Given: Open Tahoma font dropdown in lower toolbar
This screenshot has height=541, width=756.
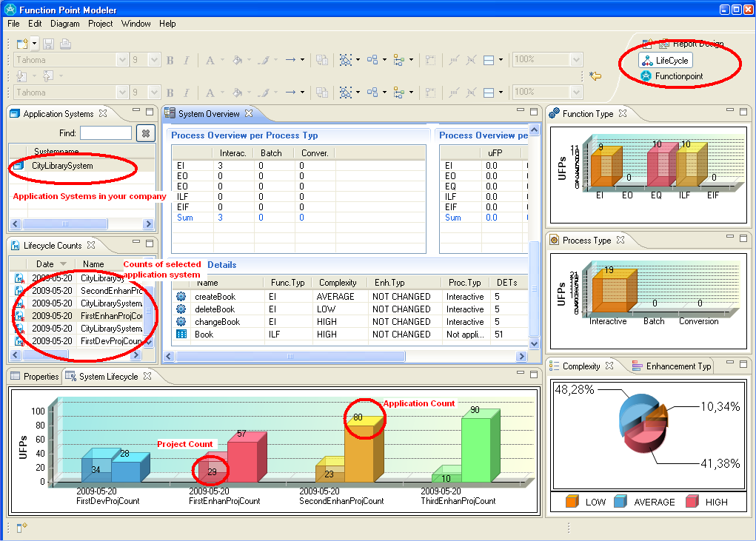Looking at the screenshot, I should pos(122,92).
